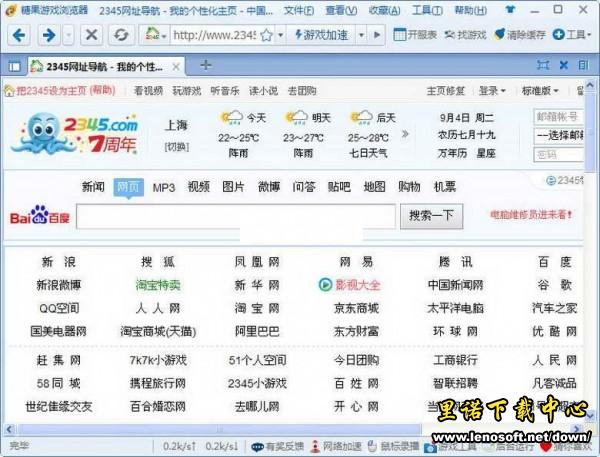This screenshot has height=457, width=600.
Task: Open the 标准版 version dropdown
Action: pos(540,91)
